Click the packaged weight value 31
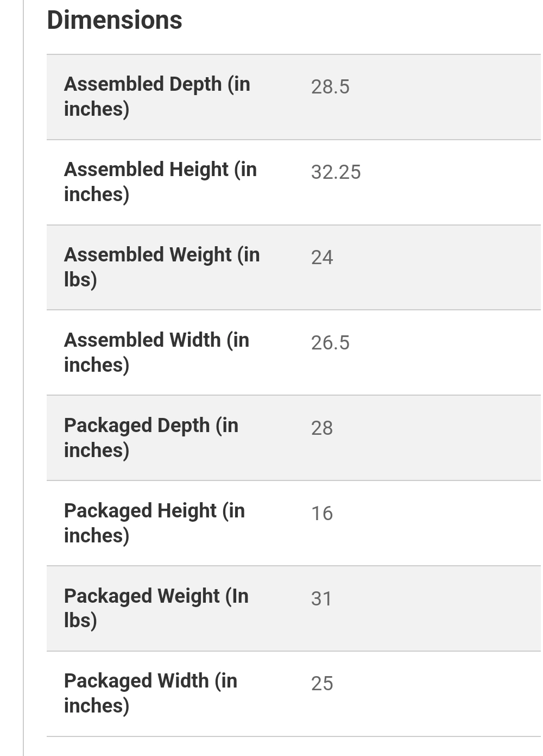Image resolution: width=543 pixels, height=756 pixels. 321,599
